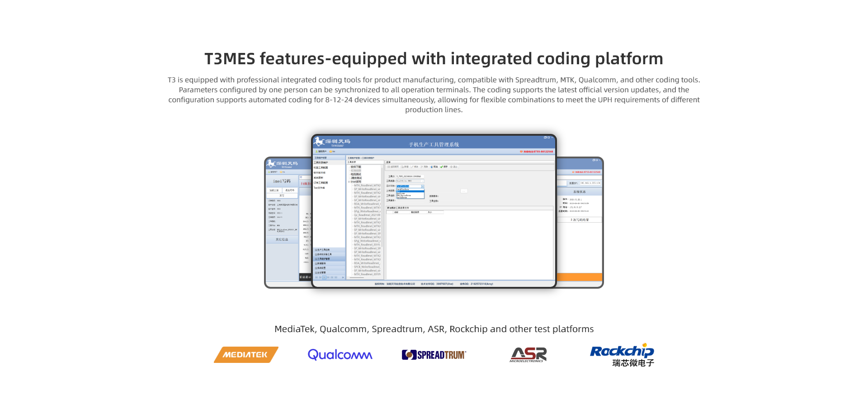Click the Teemar horse logo in center window
This screenshot has width=868, height=400.
[x=319, y=142]
